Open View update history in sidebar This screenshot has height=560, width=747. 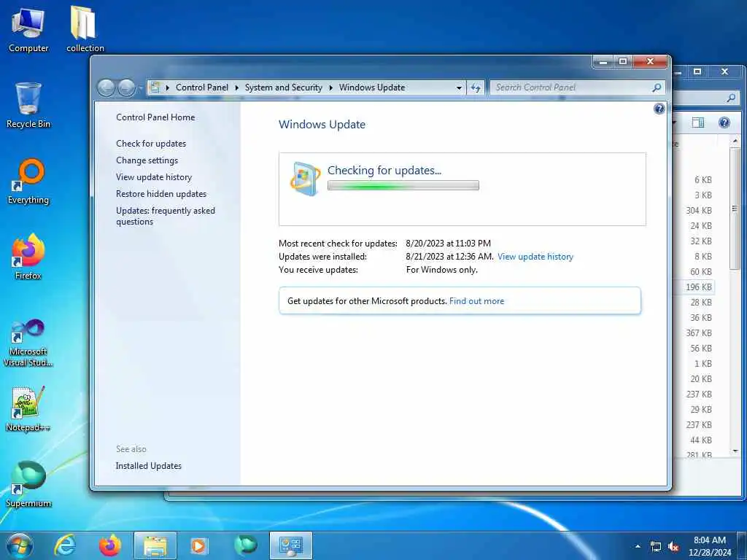pos(154,177)
